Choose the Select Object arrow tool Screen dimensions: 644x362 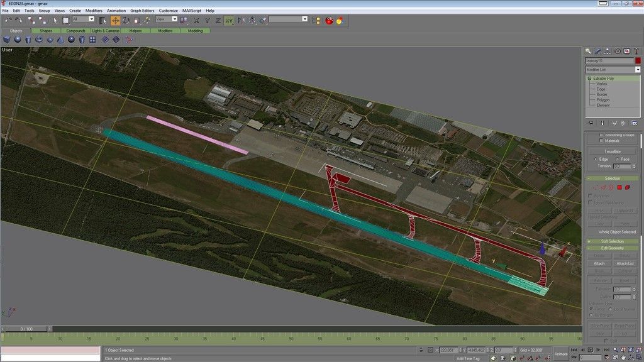coord(55,21)
